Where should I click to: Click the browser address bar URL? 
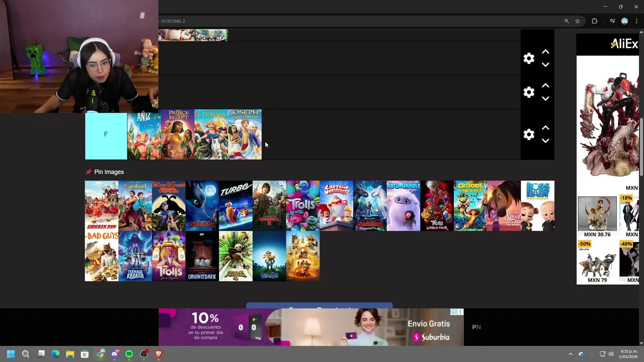173,21
